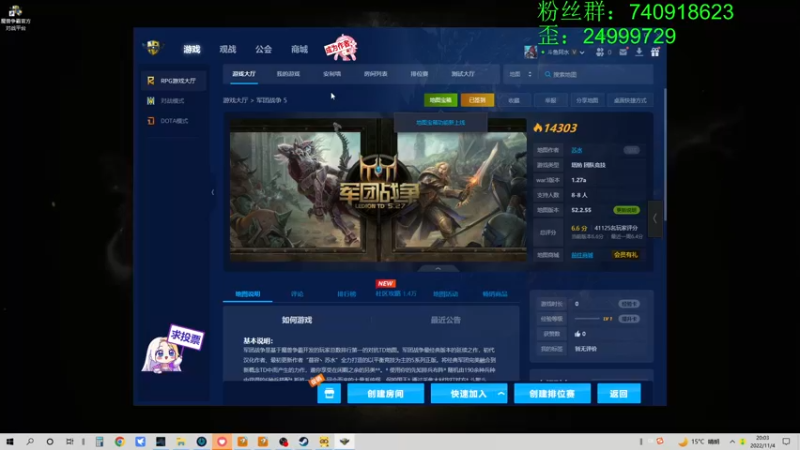This screenshot has height=450, width=800.
Task: Click the 会员有礼 badge
Action: [x=626, y=255]
